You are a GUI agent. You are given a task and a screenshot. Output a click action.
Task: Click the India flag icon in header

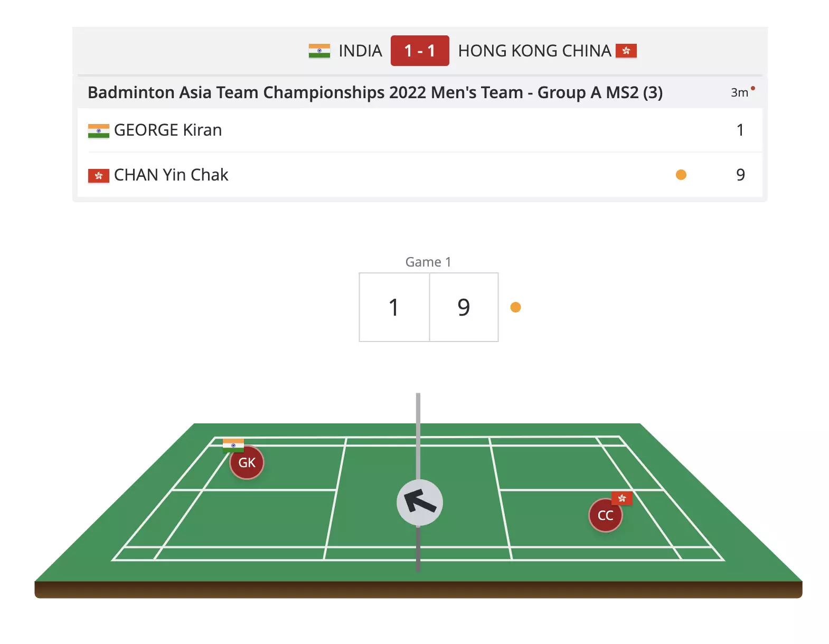(319, 51)
